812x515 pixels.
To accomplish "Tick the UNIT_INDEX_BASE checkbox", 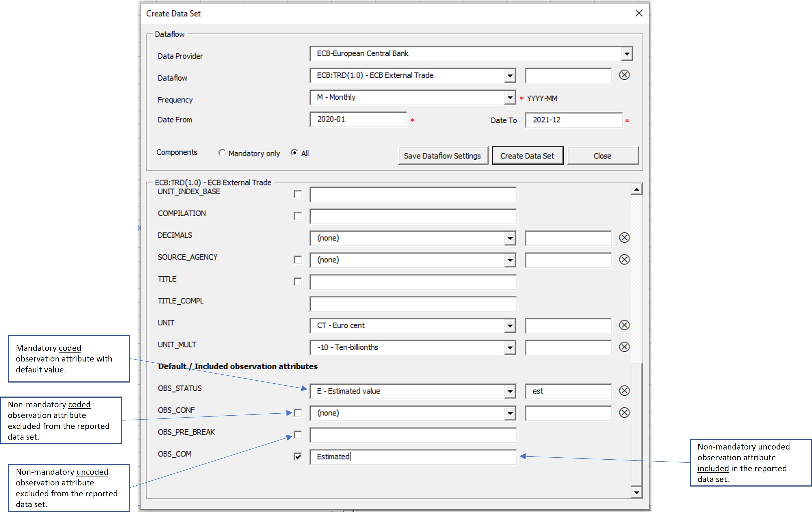I will tap(298, 194).
